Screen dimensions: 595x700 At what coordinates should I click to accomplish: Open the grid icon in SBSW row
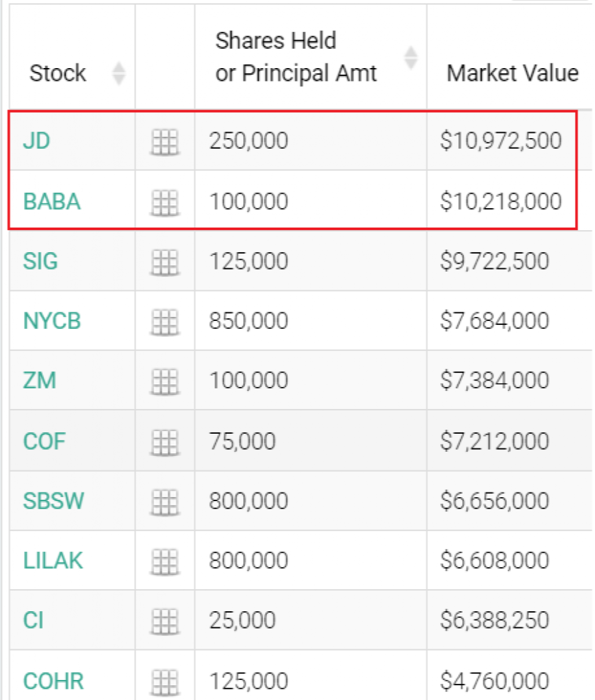[x=165, y=502]
